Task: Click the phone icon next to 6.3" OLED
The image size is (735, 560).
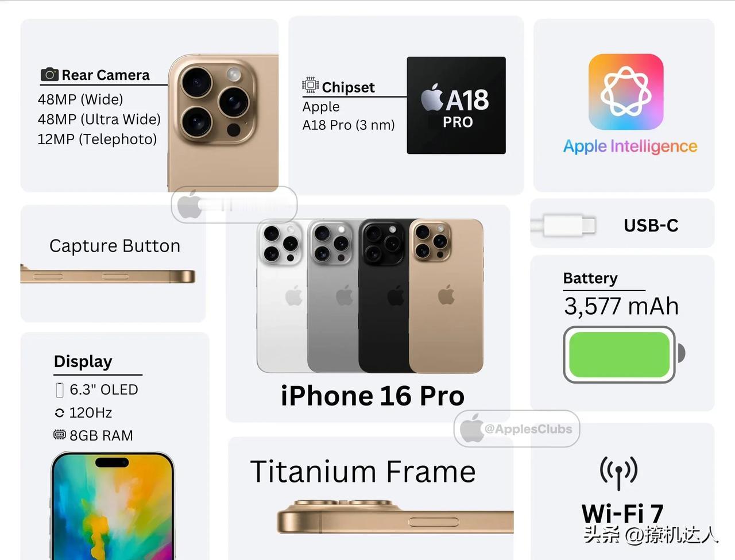Action: coord(59,390)
